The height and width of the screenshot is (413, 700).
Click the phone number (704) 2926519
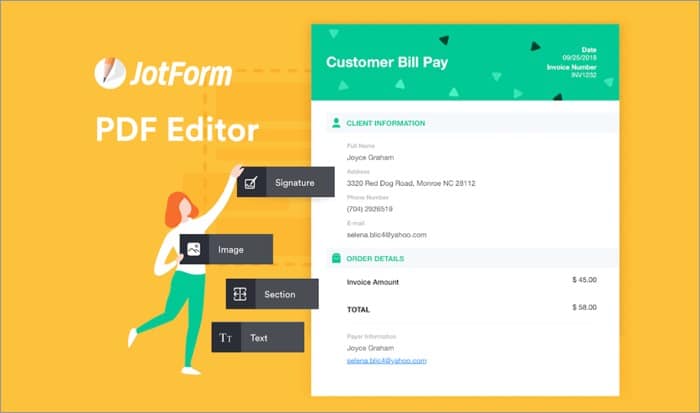tap(370, 209)
